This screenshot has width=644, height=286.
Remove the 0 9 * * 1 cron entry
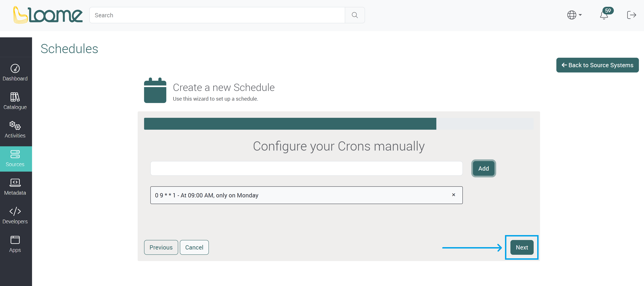pos(453,195)
